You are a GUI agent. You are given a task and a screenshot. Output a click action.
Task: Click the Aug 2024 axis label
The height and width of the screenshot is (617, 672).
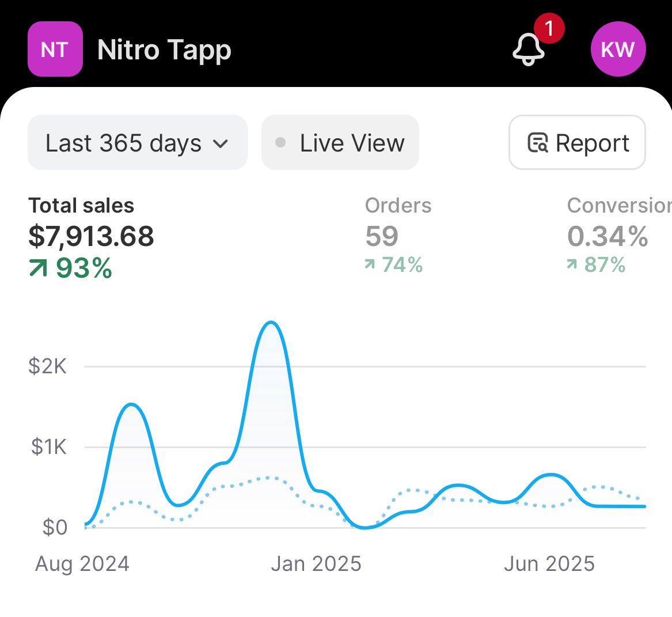[82, 564]
